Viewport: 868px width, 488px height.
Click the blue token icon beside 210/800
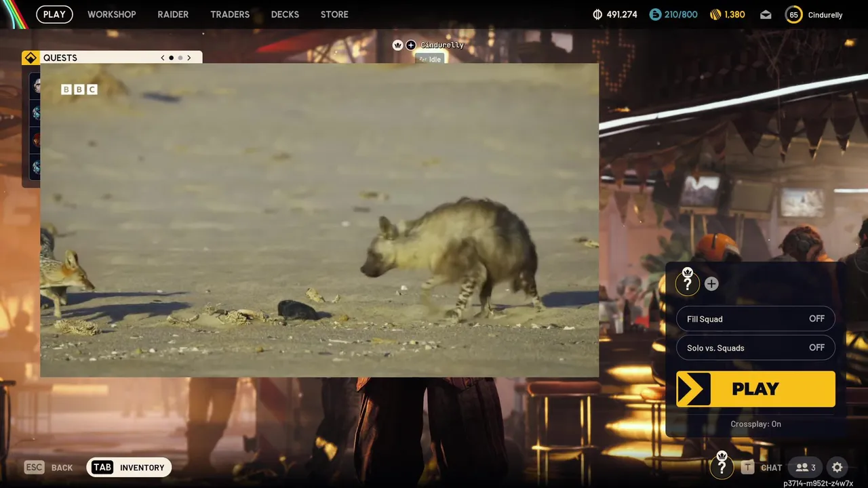pos(655,14)
